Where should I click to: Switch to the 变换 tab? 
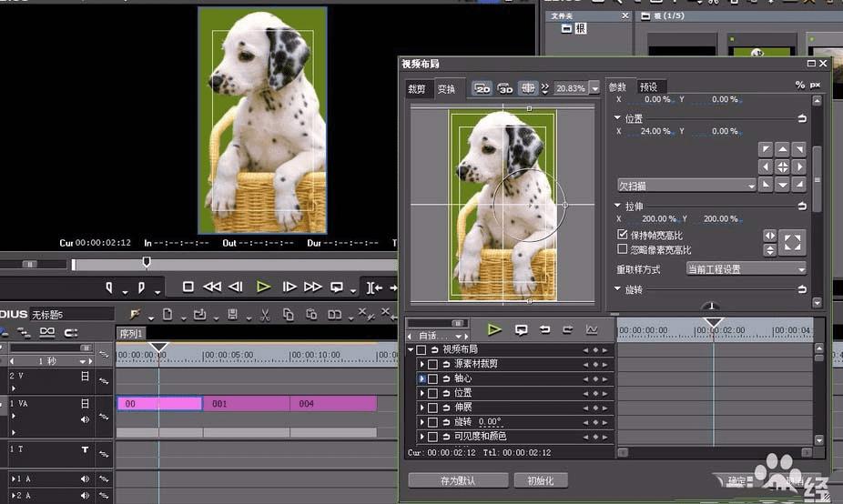coord(446,88)
